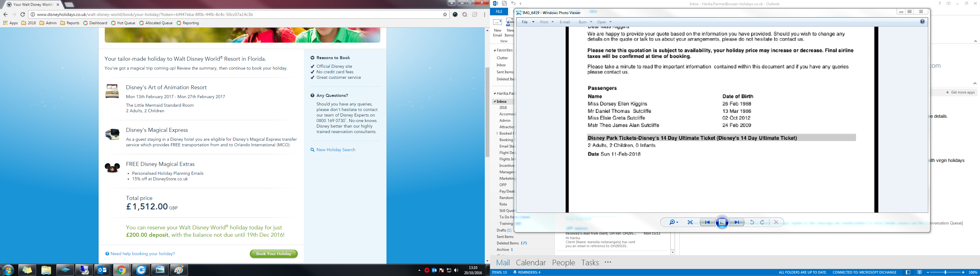The width and height of the screenshot is (980, 276).
Task: Click the Chrome back arrow
Action: [5, 14]
